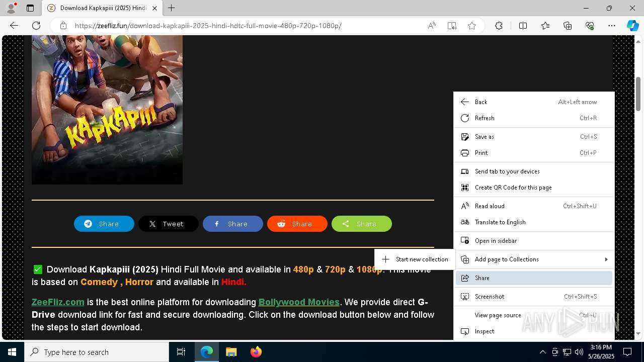The image size is (644, 362).
Task: View site information lock icon
Action: coord(63,26)
